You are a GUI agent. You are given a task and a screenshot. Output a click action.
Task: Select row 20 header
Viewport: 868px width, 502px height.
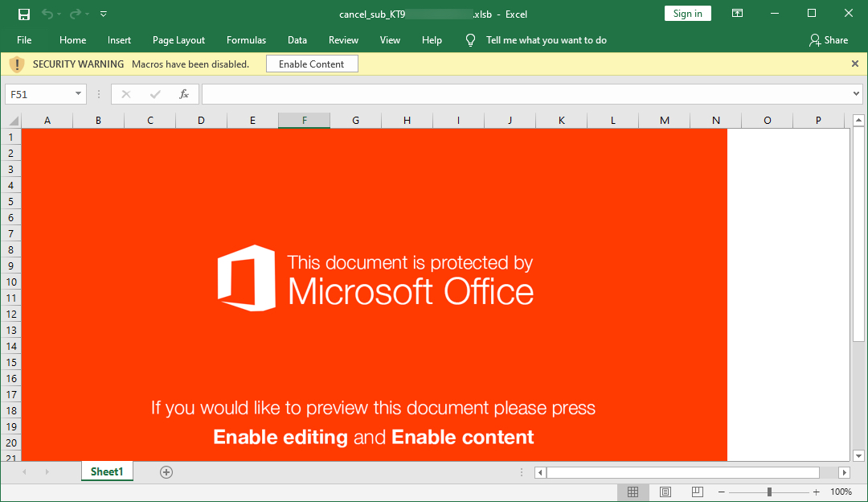coord(10,442)
